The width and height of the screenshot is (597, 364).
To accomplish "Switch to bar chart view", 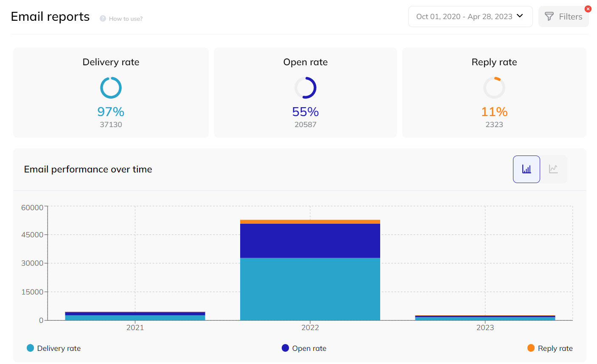I will [526, 169].
